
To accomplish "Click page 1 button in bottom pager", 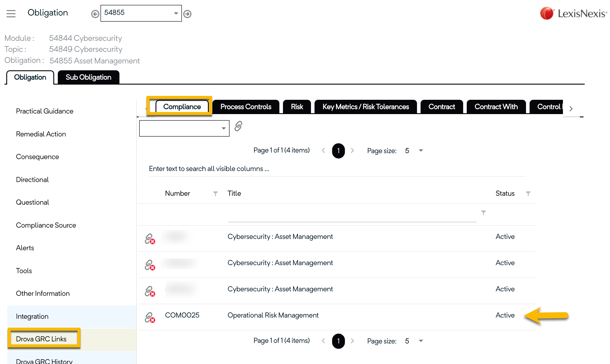I will point(338,341).
